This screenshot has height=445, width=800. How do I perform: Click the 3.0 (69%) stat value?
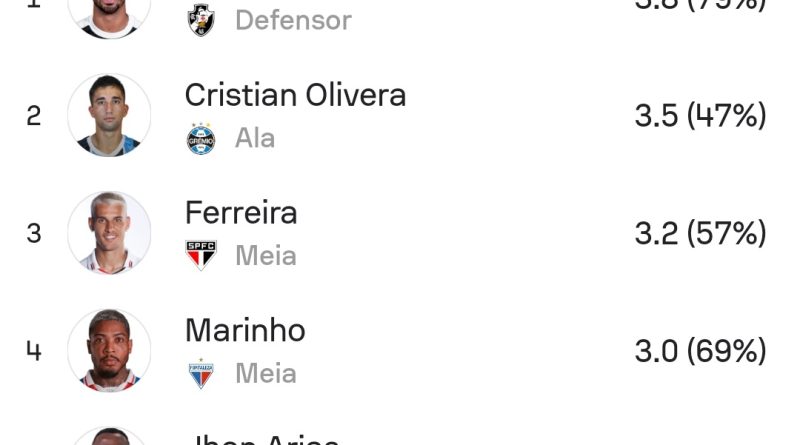click(x=701, y=351)
